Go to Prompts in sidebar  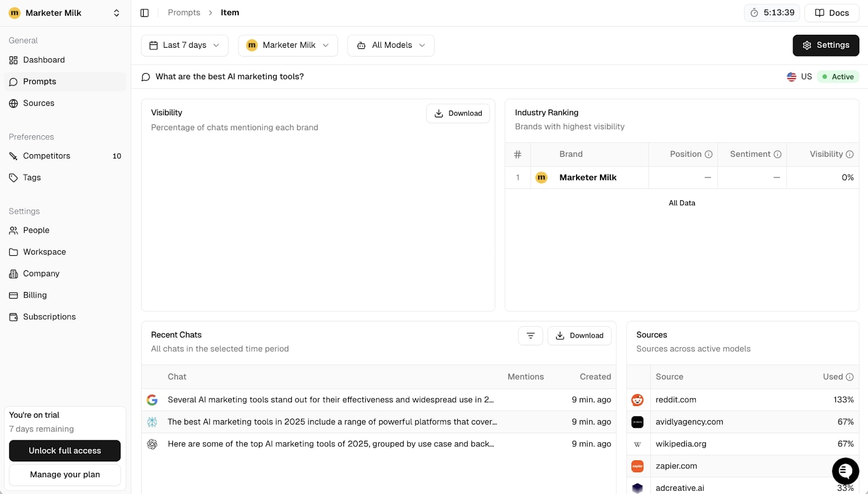tap(65, 81)
